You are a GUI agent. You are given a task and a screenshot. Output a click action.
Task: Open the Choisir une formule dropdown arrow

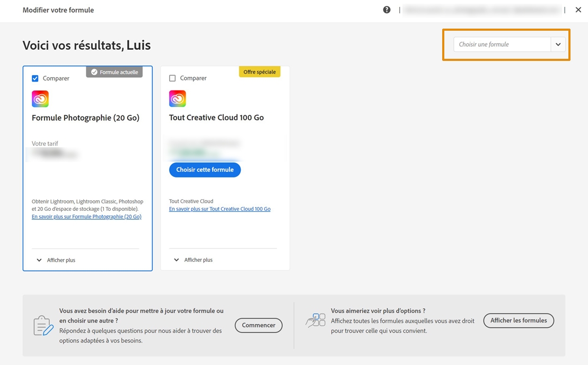tap(558, 44)
